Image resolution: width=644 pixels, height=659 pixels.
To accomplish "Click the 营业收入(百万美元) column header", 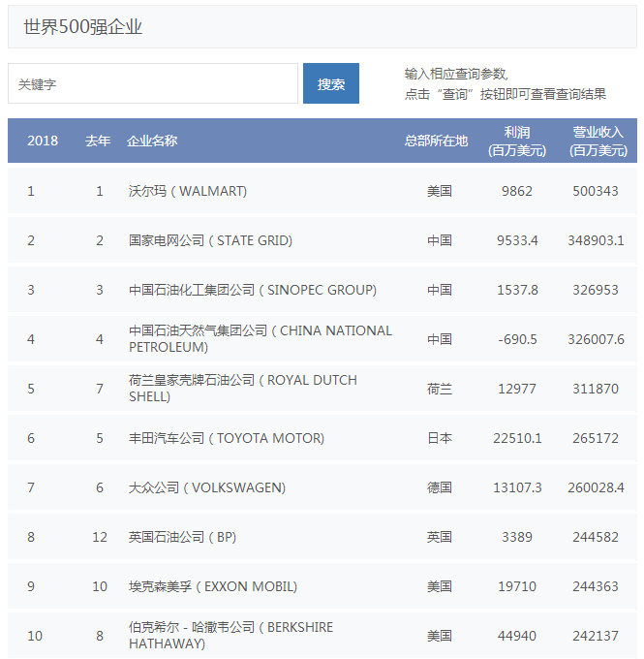I will click(x=598, y=141).
